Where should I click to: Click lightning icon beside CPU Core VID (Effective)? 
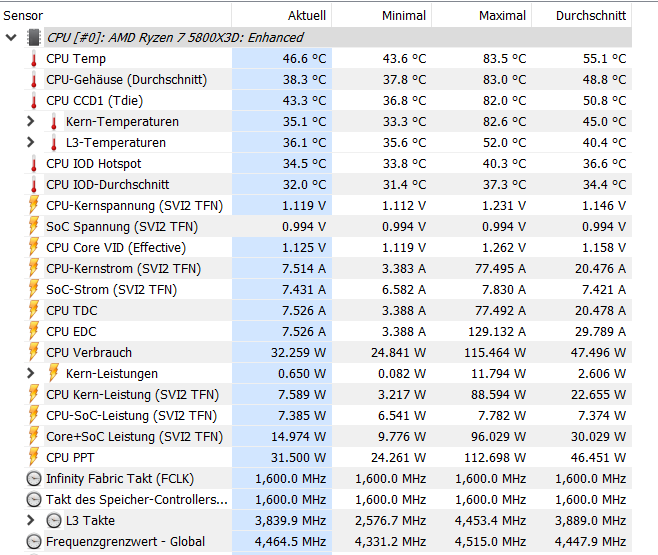pyautogui.click(x=34, y=247)
